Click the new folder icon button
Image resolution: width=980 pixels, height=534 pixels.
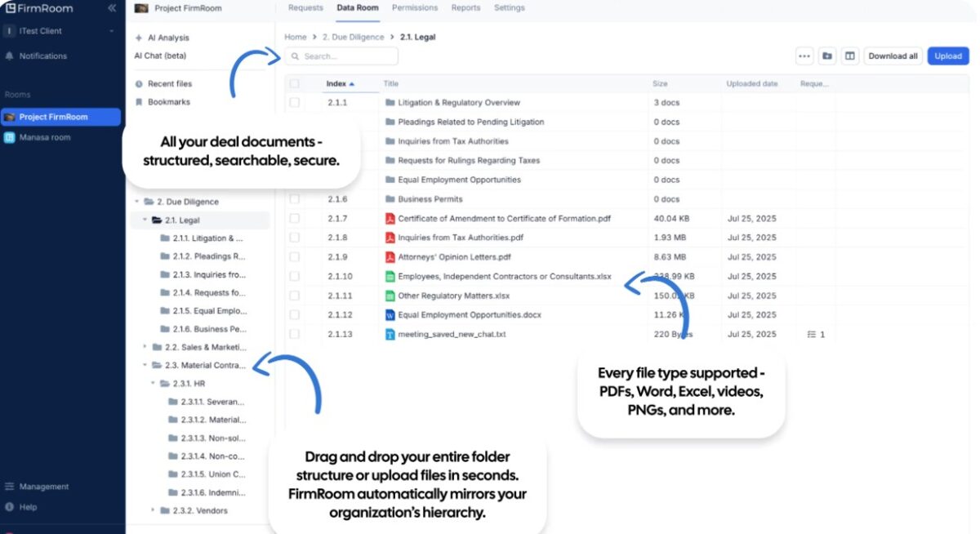click(827, 56)
